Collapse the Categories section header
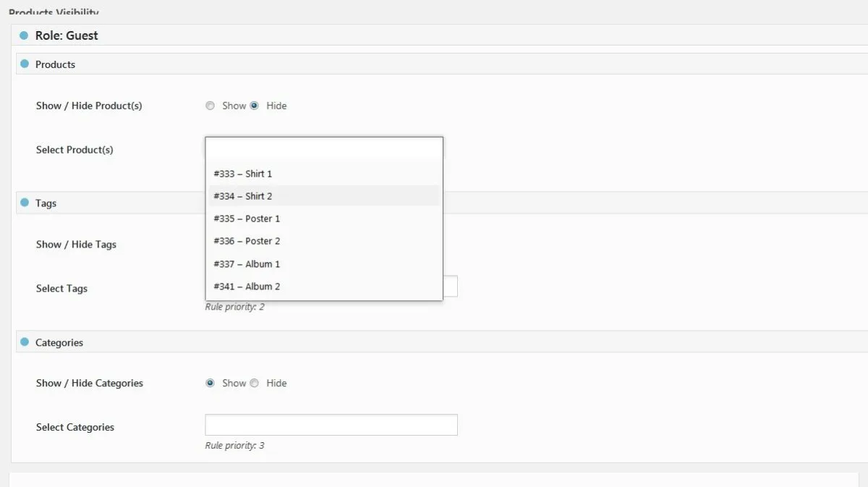This screenshot has height=487, width=868. coord(442,342)
